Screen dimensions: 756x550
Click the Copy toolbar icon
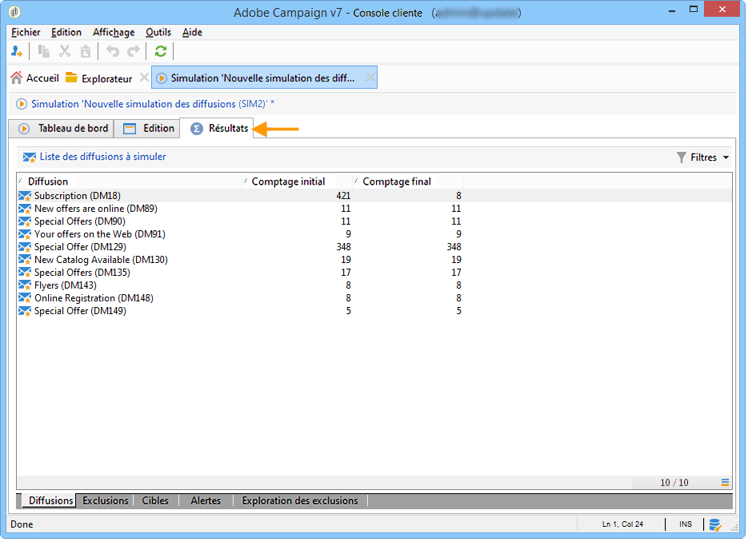[44, 51]
